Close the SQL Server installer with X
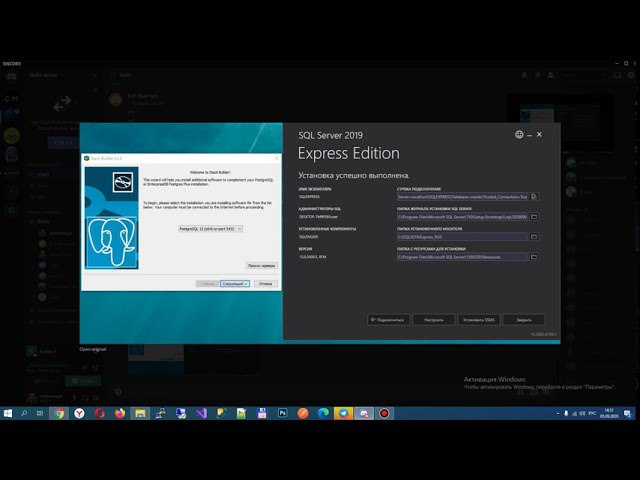Viewport: 640px width, 480px height. pyautogui.click(x=539, y=134)
